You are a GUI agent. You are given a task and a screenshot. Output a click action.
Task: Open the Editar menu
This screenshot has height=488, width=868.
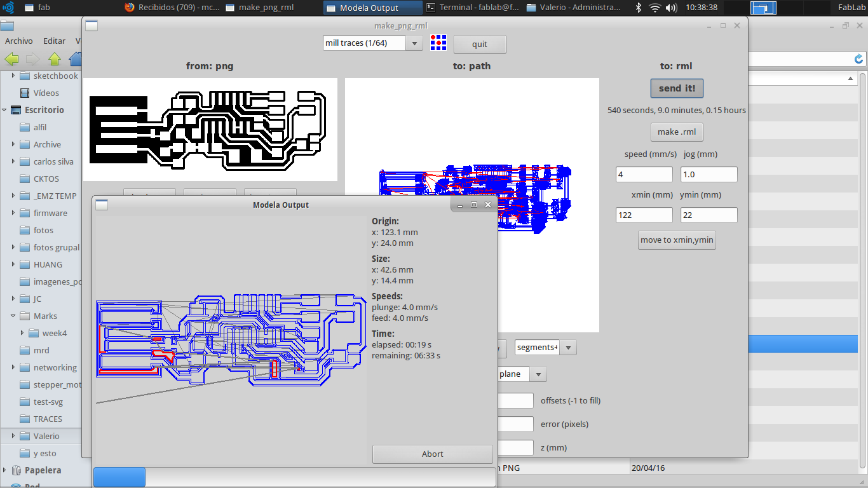pyautogui.click(x=55, y=41)
